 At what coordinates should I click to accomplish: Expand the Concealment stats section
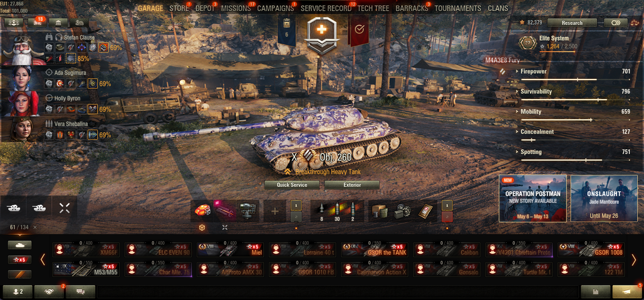(x=573, y=132)
